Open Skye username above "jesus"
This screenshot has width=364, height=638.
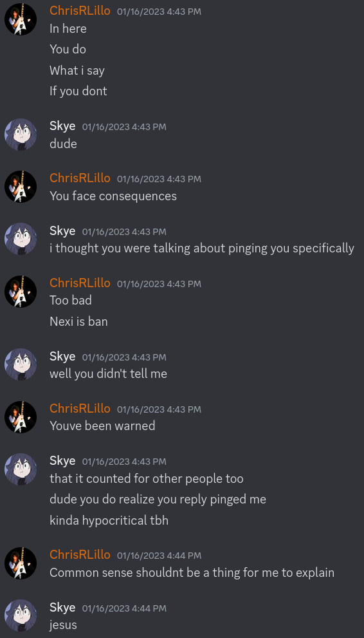[x=62, y=608]
